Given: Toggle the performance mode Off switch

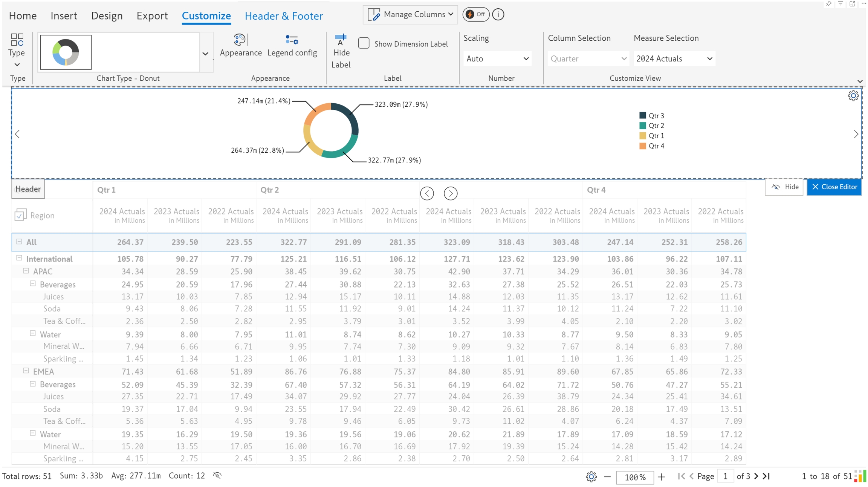Looking at the screenshot, I should point(475,15).
